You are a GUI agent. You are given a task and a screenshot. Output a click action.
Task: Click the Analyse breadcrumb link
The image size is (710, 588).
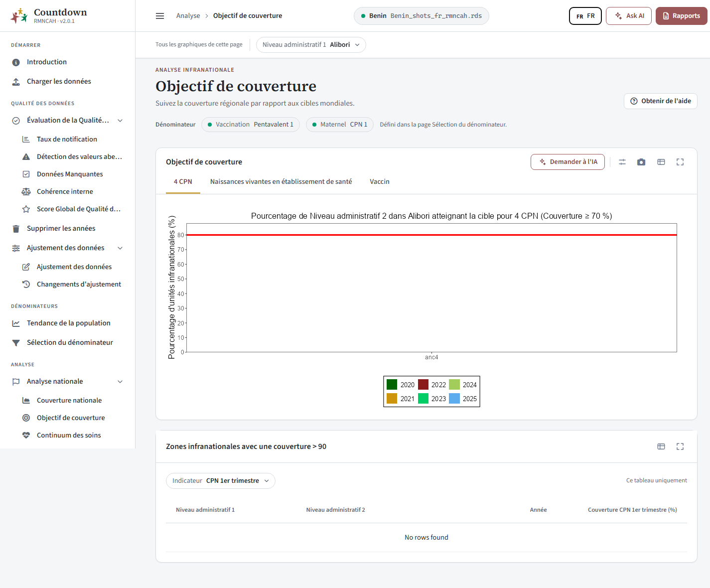tap(188, 16)
